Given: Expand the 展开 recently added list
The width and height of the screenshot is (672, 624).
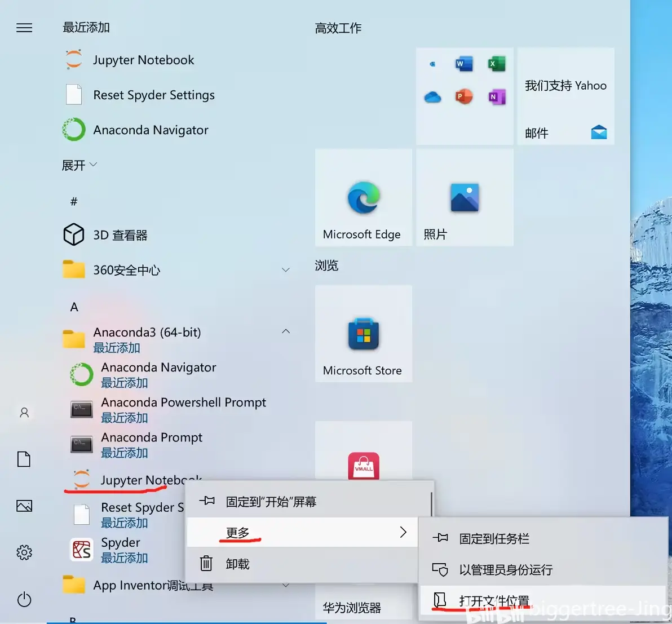Looking at the screenshot, I should coord(79,165).
